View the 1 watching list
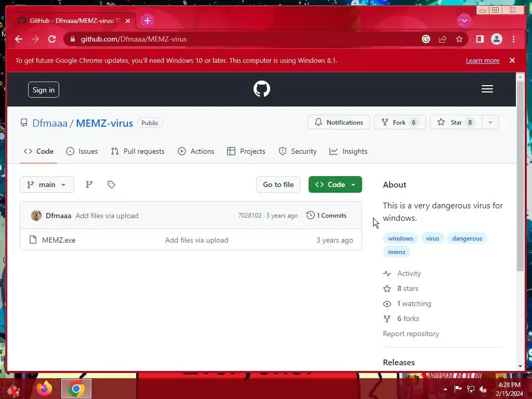This screenshot has height=399, width=532. point(407,303)
